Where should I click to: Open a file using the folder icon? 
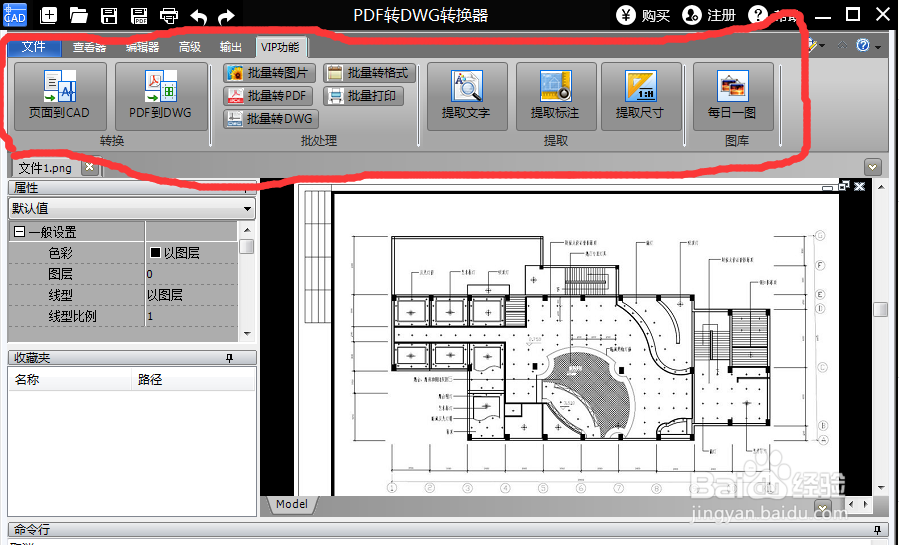pyautogui.click(x=79, y=15)
